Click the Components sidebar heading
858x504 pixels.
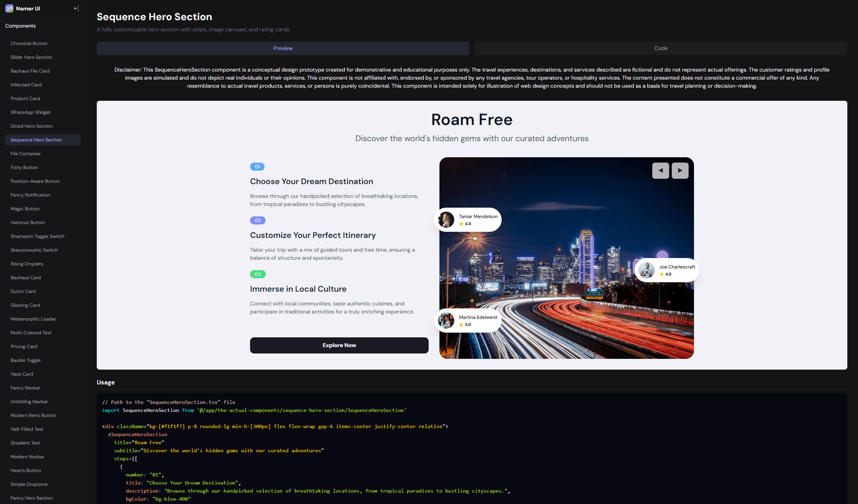click(x=21, y=26)
